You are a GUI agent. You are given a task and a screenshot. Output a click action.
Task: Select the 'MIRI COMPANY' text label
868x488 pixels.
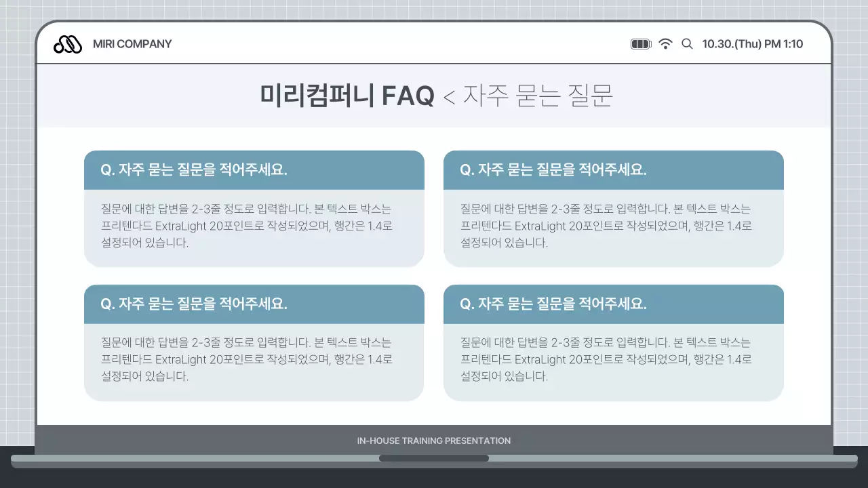click(x=132, y=43)
